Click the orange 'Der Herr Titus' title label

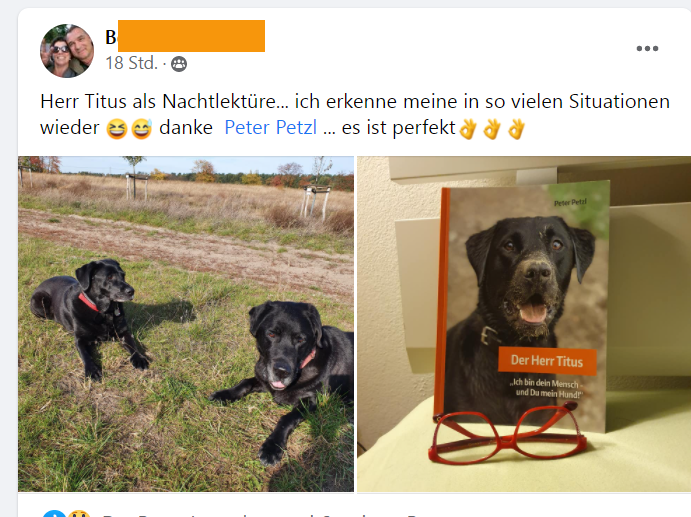(547, 361)
